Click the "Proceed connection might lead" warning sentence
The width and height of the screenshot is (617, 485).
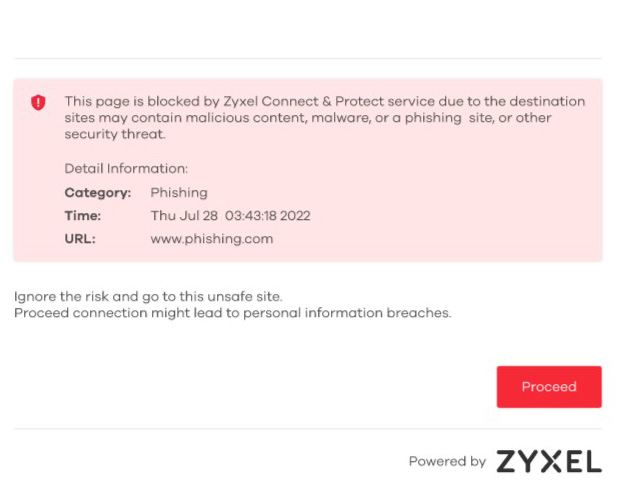(x=232, y=313)
